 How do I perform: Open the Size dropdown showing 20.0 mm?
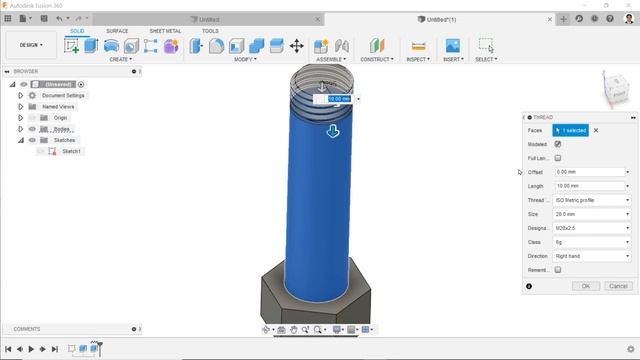point(591,214)
